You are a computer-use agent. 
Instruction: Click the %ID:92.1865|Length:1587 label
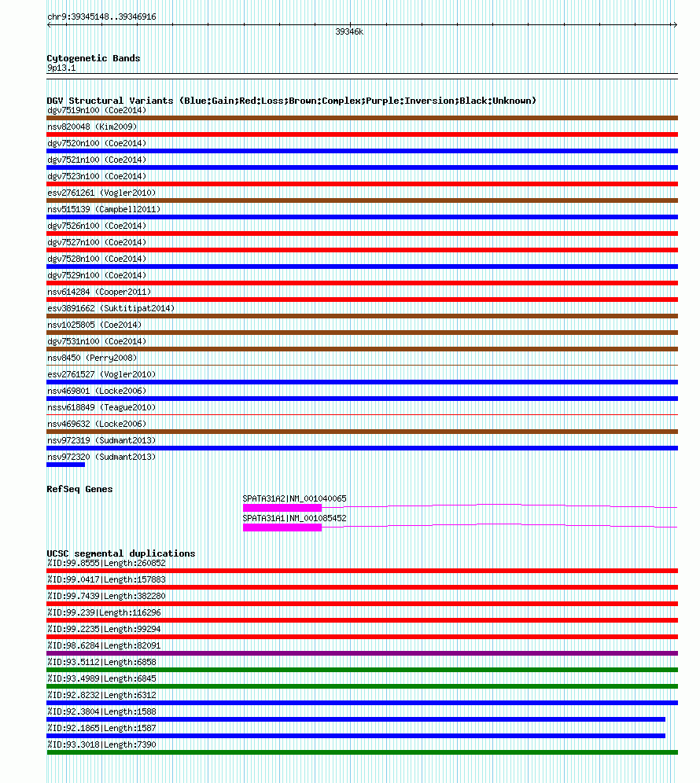pyautogui.click(x=101, y=727)
